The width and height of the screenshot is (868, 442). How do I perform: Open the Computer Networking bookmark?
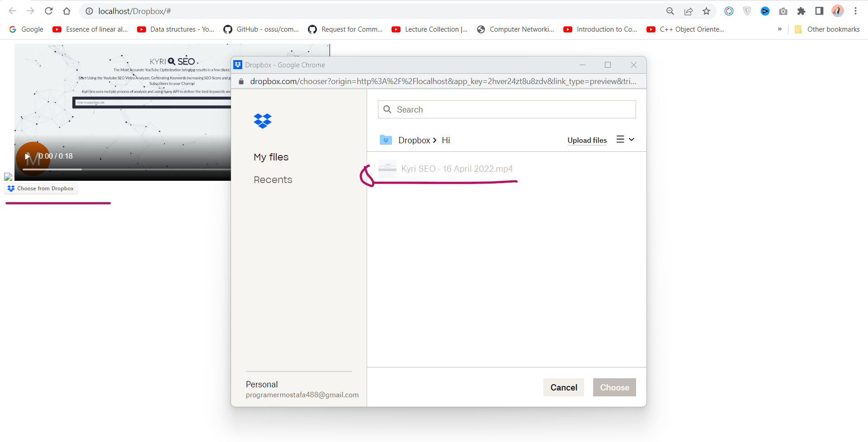click(516, 29)
